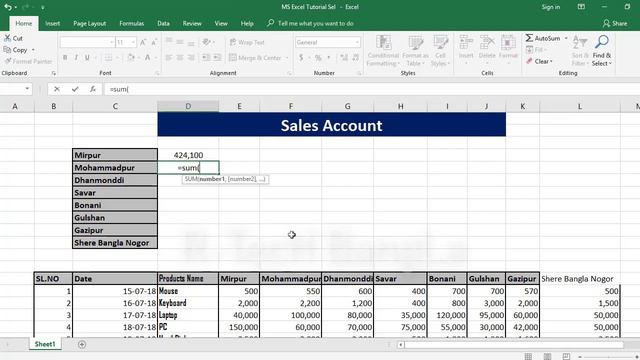Image resolution: width=640 pixels, height=360 pixels.
Task: Open the General number format dropdown
Action: pos(357,42)
